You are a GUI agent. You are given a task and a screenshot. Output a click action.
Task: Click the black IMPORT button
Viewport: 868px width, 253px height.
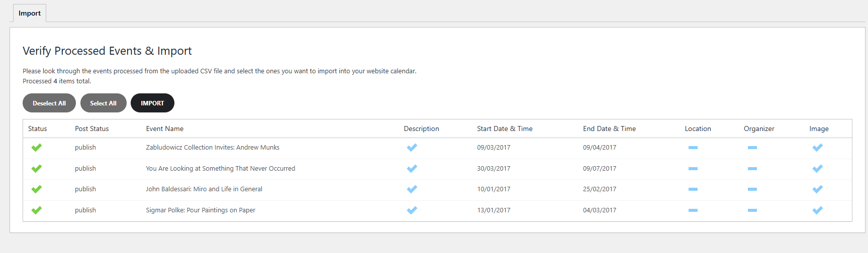(152, 103)
